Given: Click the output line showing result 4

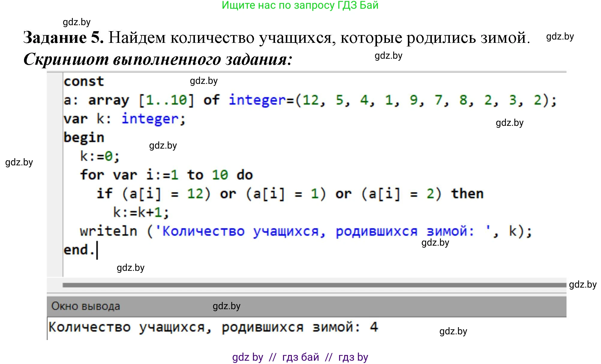Looking at the screenshot, I should [213, 327].
